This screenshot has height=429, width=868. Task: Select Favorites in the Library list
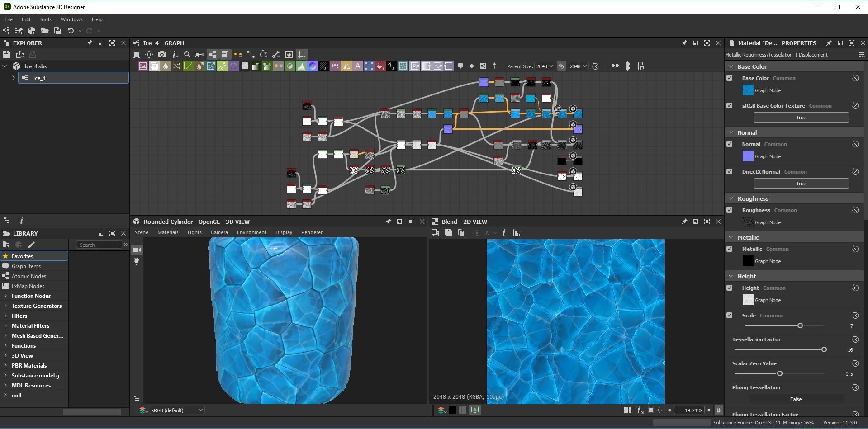(x=34, y=256)
